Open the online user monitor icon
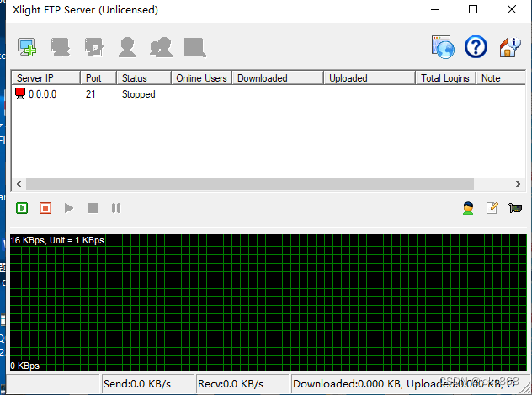532x395 pixels. 468,208
